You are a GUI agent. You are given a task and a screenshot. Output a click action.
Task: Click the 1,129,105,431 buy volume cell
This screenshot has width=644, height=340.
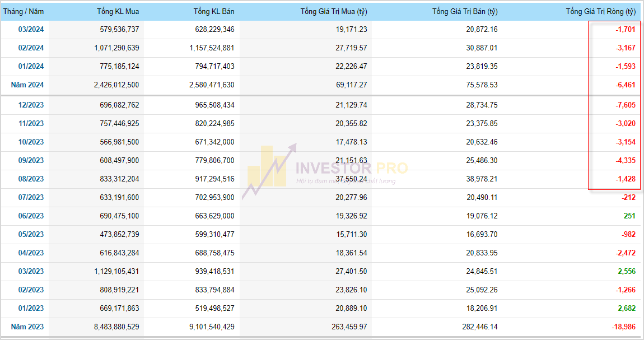pyautogui.click(x=114, y=271)
